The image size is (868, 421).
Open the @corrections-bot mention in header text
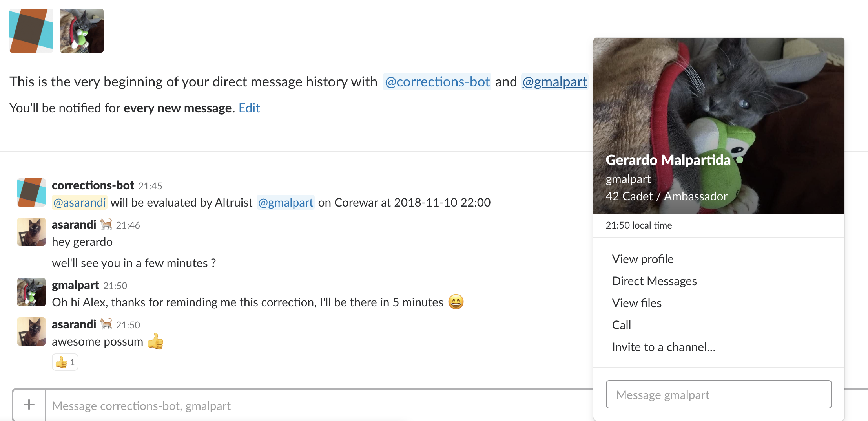(437, 82)
